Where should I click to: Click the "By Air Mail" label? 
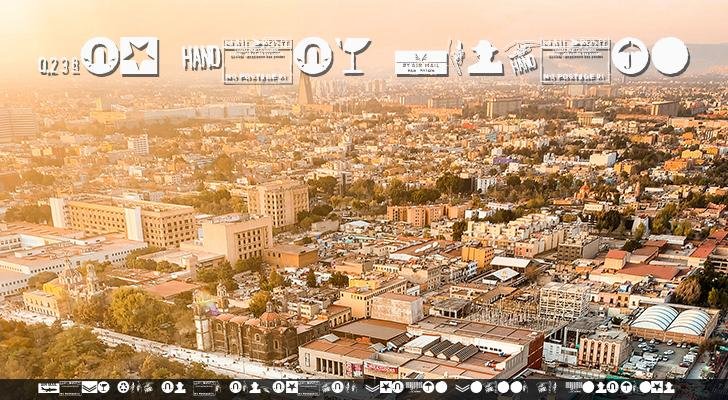point(421,63)
